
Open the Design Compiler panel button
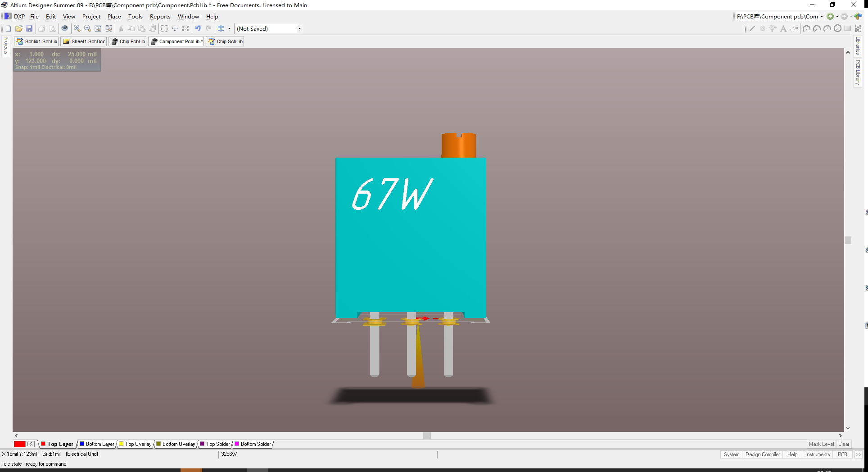(x=762, y=454)
